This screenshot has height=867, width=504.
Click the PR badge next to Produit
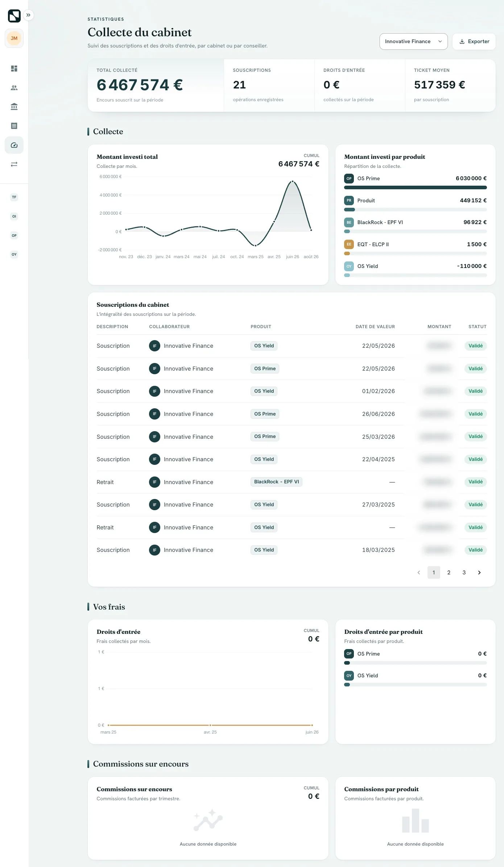[x=349, y=201]
